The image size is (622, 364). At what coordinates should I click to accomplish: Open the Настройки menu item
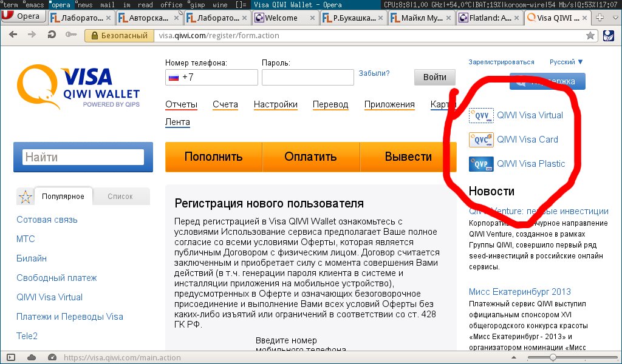point(275,104)
